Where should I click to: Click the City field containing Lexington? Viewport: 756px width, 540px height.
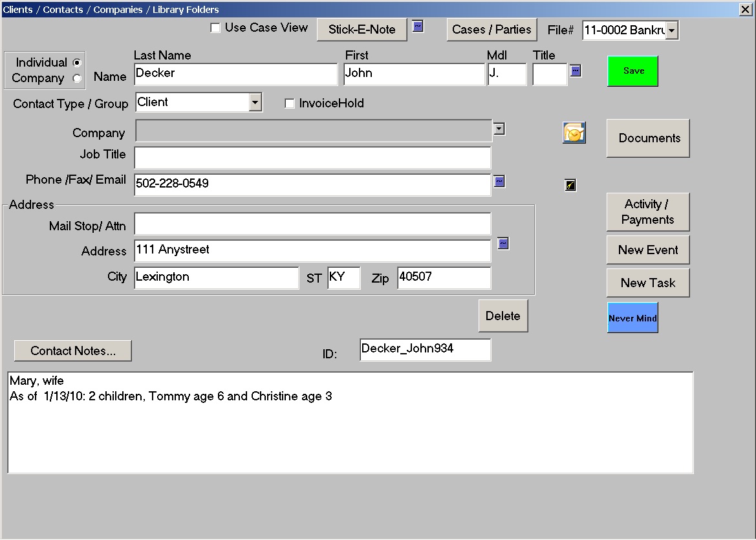point(217,277)
